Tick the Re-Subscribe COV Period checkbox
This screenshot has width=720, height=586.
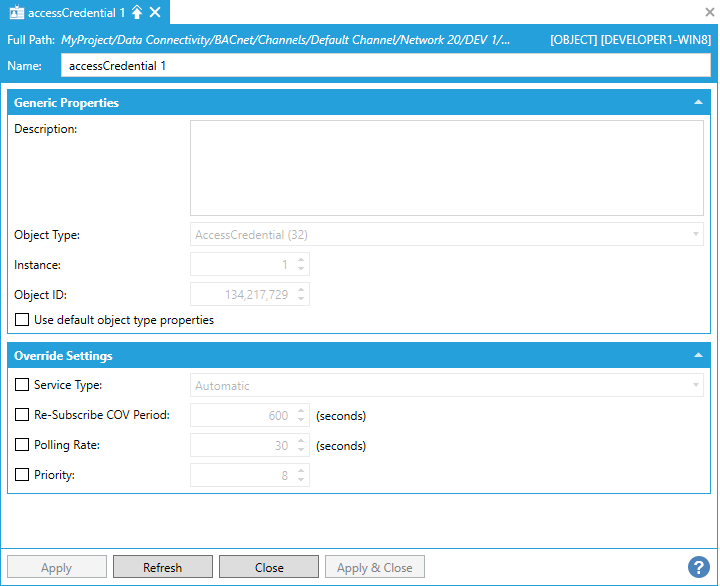tap(22, 415)
